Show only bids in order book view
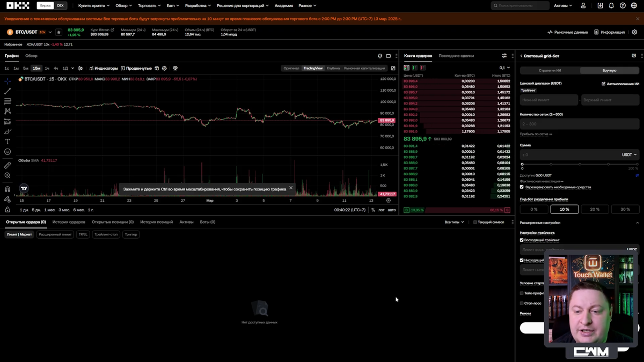The width and height of the screenshot is (644, 362). pyautogui.click(x=414, y=68)
